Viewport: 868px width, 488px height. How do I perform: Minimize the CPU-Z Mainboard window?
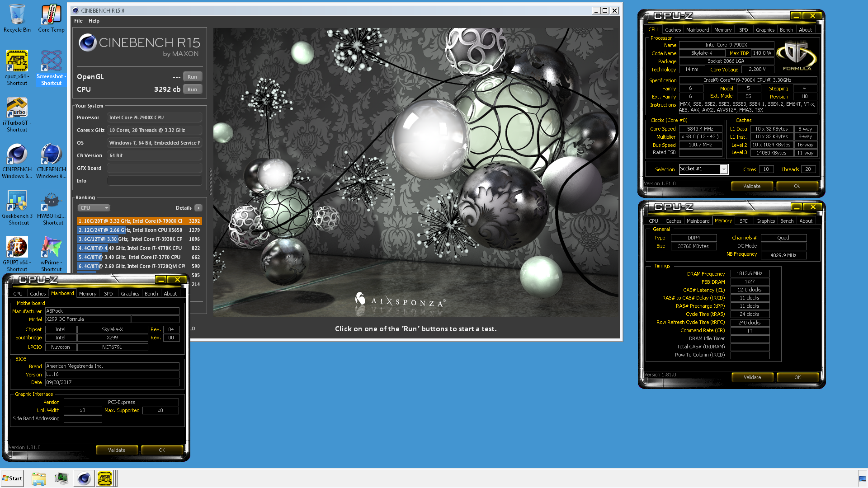[x=160, y=280]
